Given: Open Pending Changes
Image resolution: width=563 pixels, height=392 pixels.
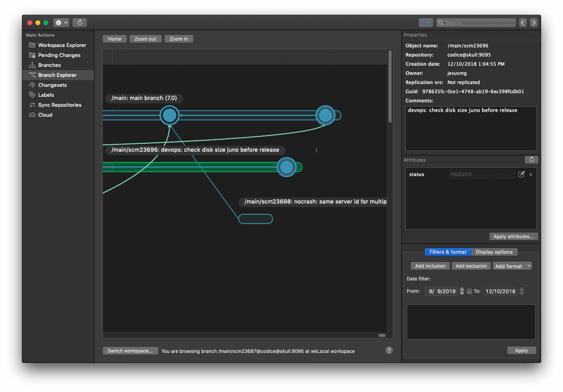Looking at the screenshot, I should (59, 55).
